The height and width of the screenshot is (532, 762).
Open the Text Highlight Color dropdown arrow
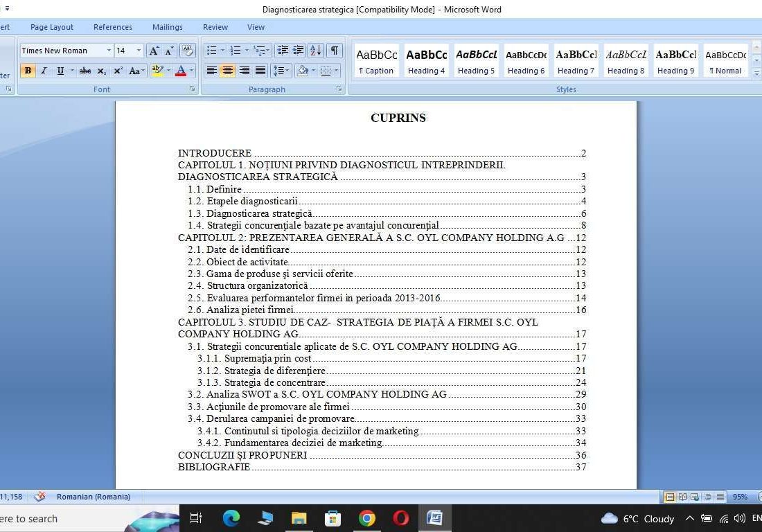(168, 70)
